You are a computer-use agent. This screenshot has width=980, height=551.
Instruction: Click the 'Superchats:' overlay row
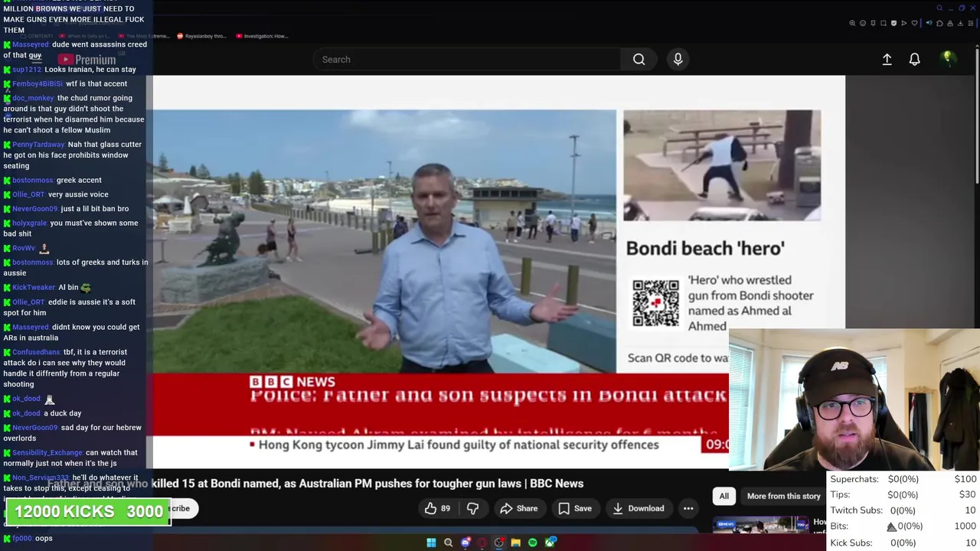[903, 479]
